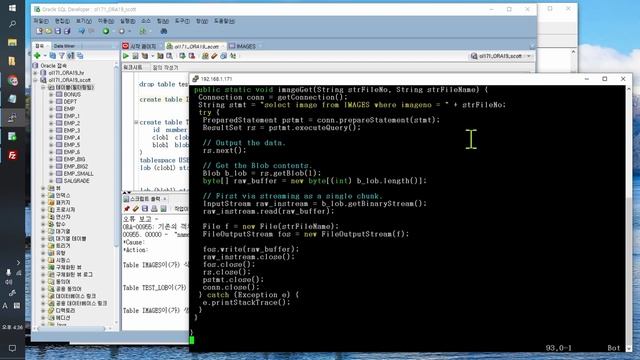Viewport: 640px width, 360px height.
Task: Expand the 디렉토리 directory folder
Action: coord(43,311)
